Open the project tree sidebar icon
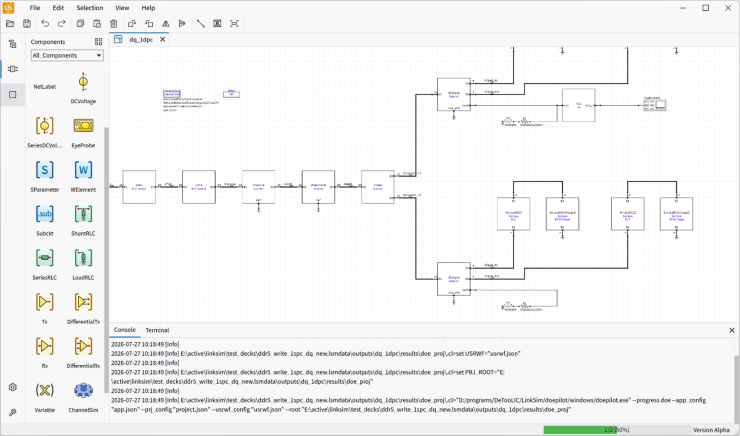 (13, 44)
